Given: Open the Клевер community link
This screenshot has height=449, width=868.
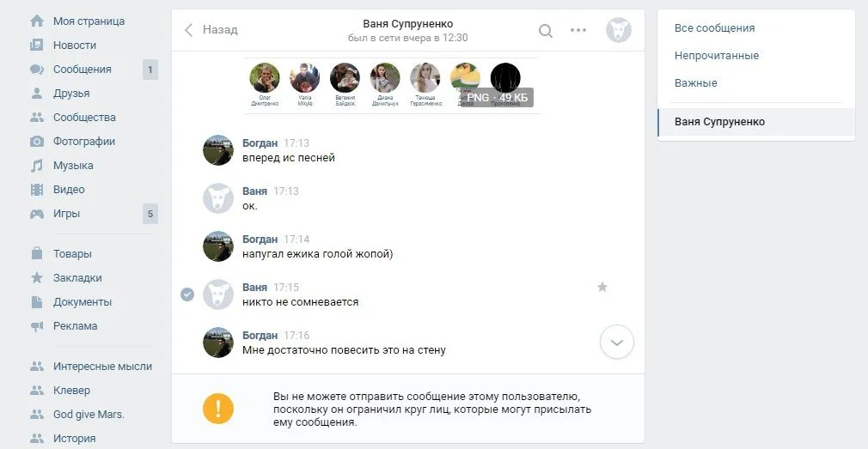Looking at the screenshot, I should [71, 391].
